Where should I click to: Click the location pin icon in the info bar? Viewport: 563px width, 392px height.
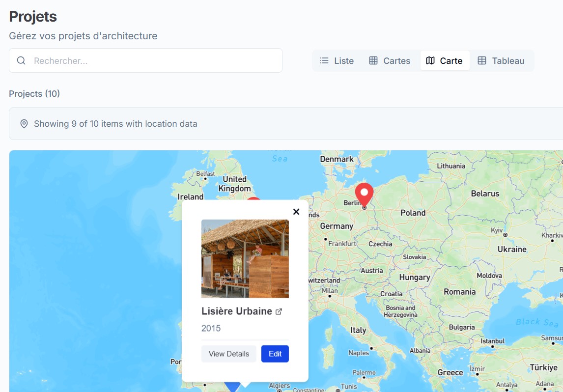24,124
